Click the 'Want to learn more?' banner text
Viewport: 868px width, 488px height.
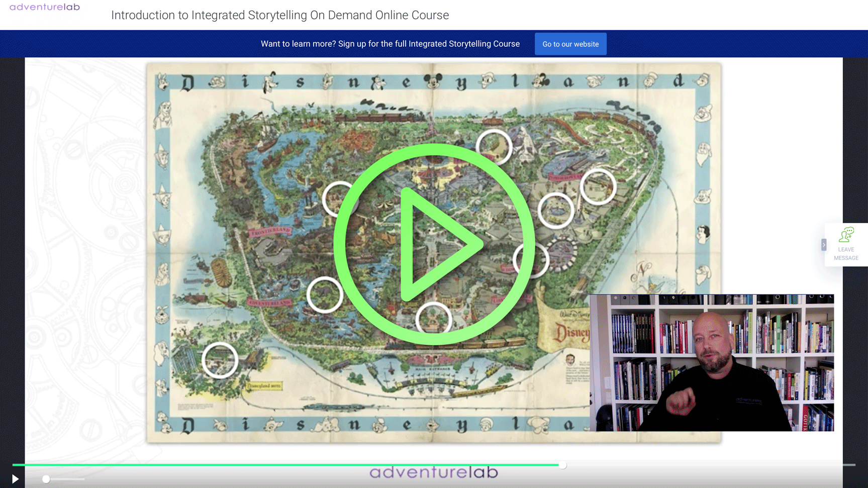(x=390, y=44)
